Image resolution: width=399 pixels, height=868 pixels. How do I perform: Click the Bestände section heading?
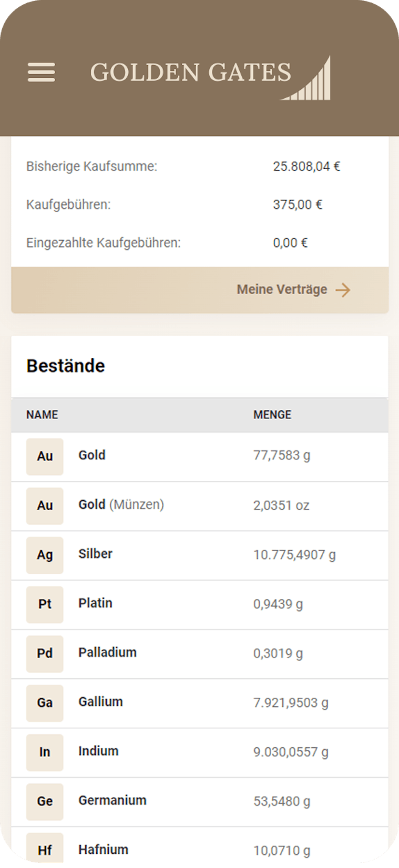coord(66,366)
